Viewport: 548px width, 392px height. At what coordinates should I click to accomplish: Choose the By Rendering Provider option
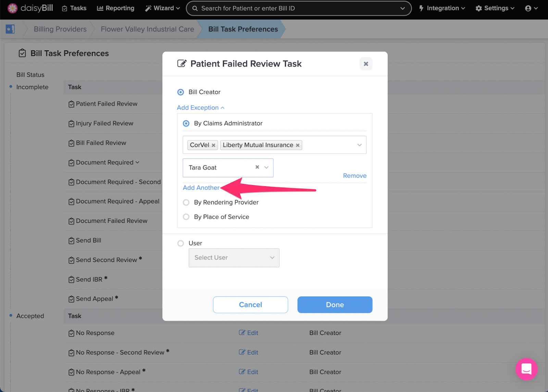pyautogui.click(x=186, y=202)
